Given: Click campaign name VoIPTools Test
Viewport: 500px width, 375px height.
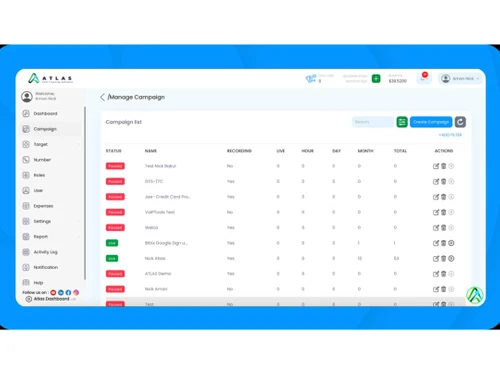Looking at the screenshot, I should click(x=160, y=212).
